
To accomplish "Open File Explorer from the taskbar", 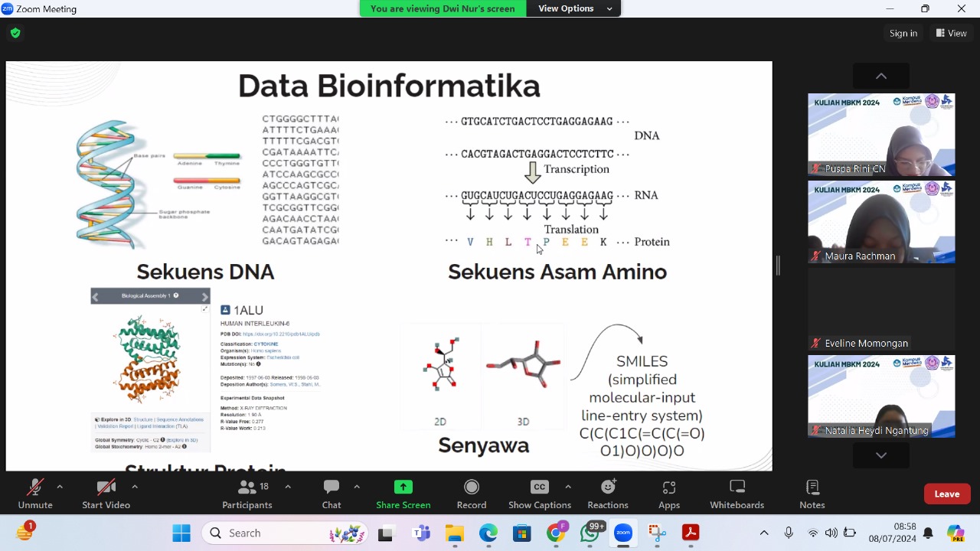I will click(455, 533).
